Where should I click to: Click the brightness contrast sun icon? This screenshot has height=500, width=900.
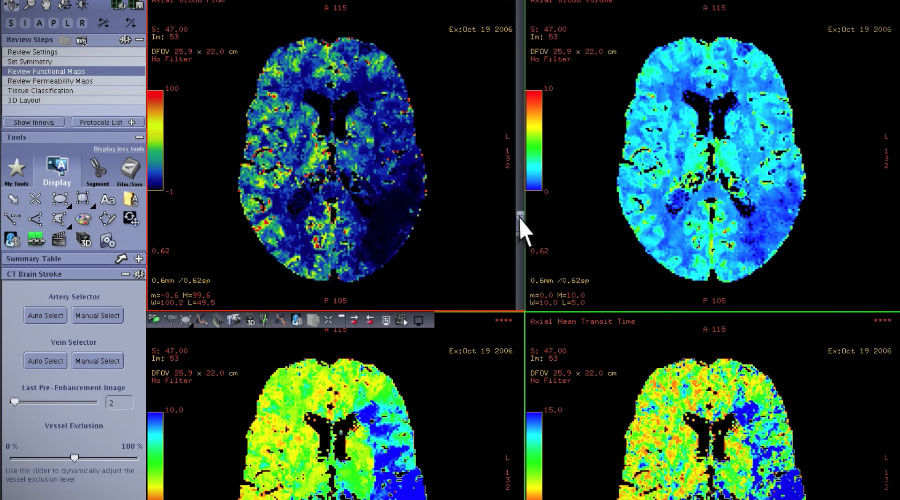point(82,5)
